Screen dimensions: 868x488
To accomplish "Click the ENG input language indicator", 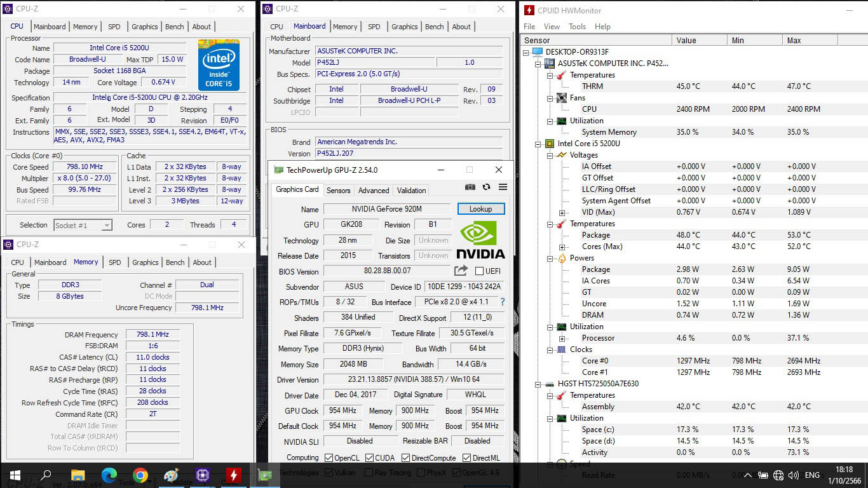I will click(812, 475).
